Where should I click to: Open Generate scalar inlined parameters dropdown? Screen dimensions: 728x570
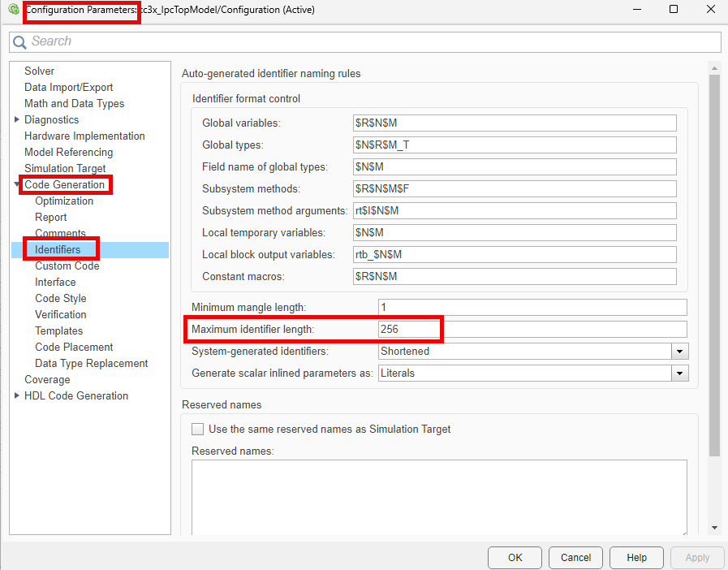tap(679, 374)
